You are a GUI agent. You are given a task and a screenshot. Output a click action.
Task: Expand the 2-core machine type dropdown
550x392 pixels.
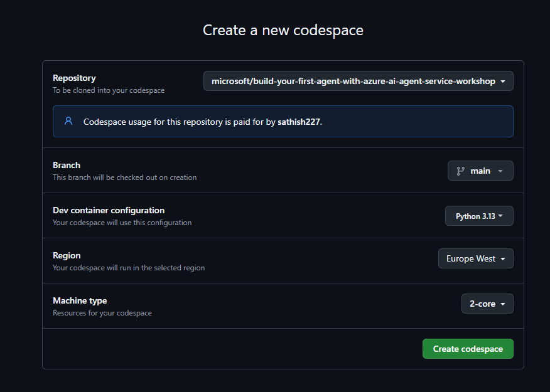(482, 304)
